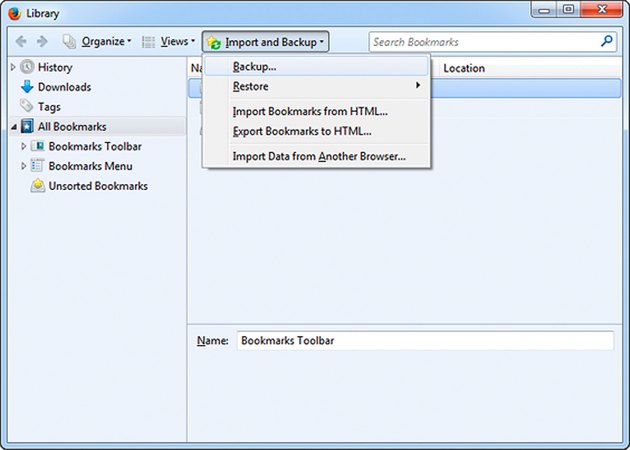Click the Organize pages icon
The height and width of the screenshot is (450, 630).
69,41
